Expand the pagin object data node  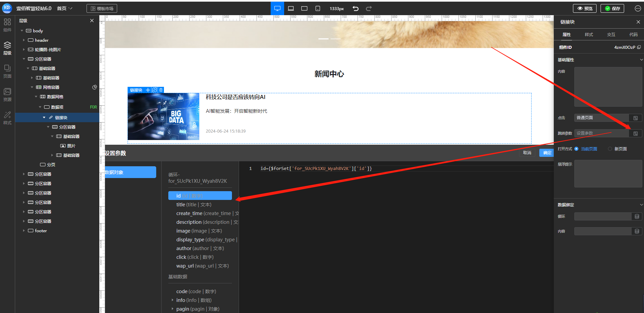point(172,309)
